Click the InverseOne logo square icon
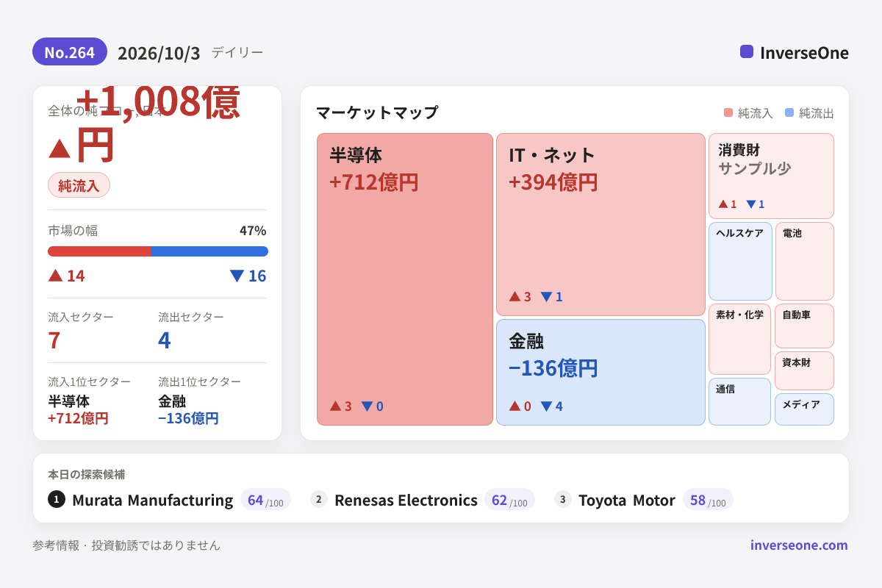Screen dimensions: 882x588 click(x=747, y=51)
